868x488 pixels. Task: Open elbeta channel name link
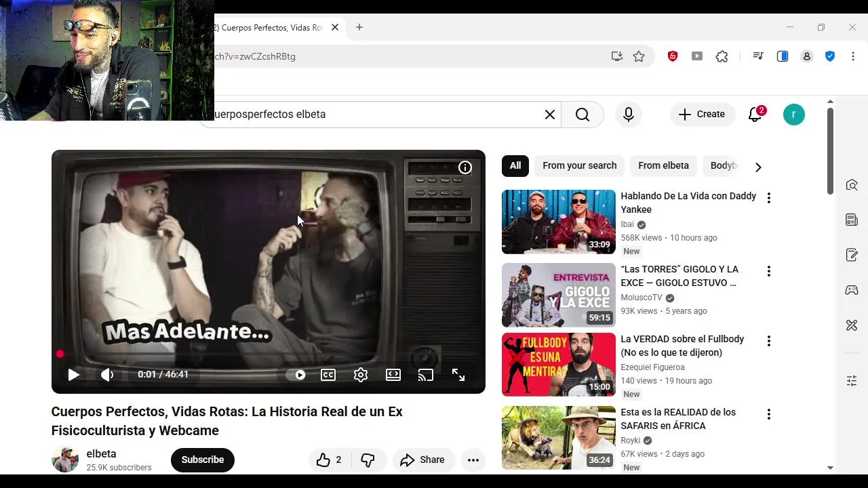pyautogui.click(x=101, y=454)
